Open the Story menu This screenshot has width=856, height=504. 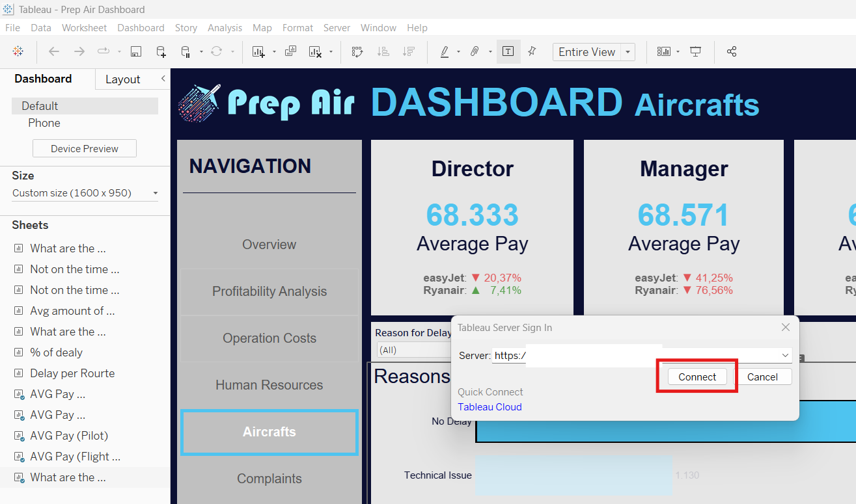(x=186, y=28)
